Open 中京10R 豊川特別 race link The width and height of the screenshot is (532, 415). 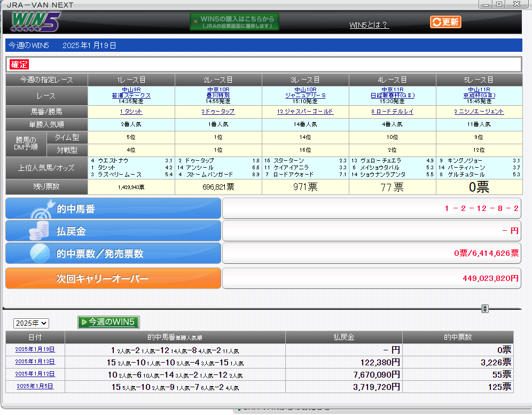pyautogui.click(x=218, y=93)
